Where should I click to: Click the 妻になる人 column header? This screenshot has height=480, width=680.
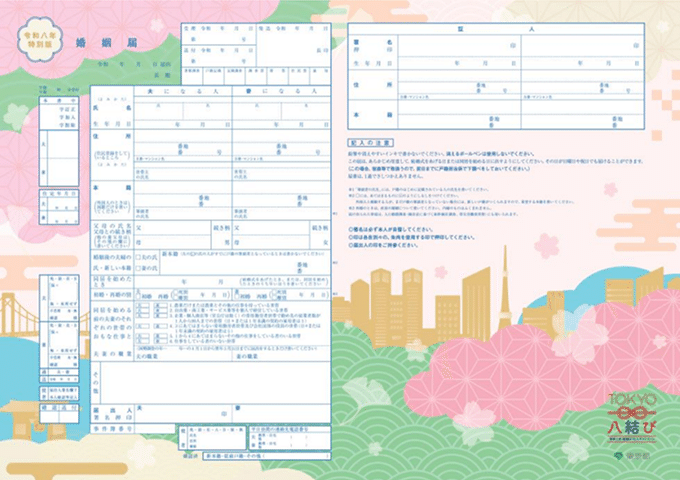pos(281,91)
